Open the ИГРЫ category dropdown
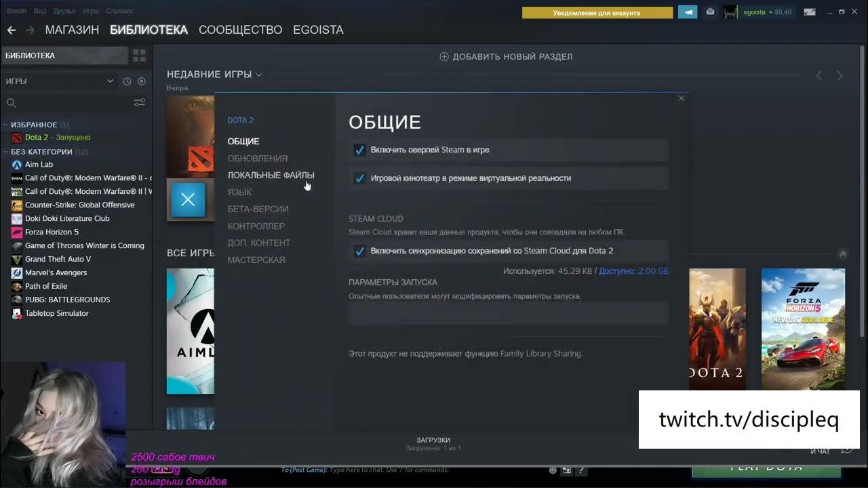Screen dimensions: 868x488 [x=60, y=81]
